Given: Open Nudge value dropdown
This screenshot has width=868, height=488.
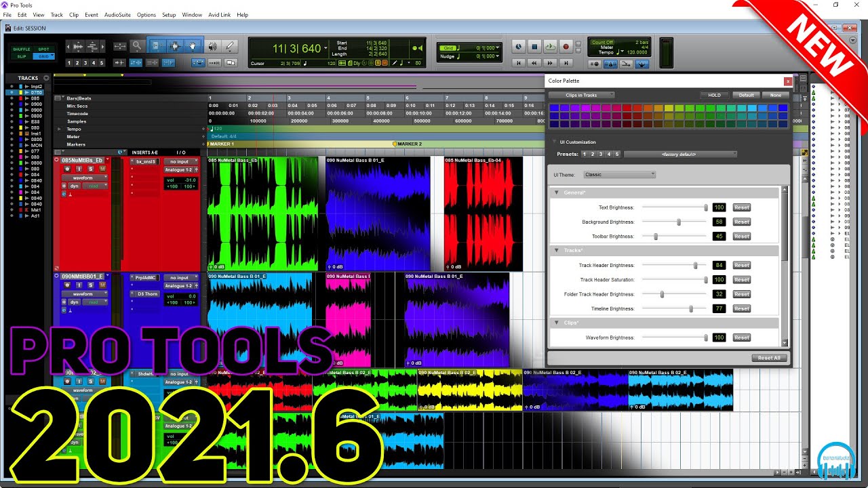Looking at the screenshot, I should click(498, 56).
